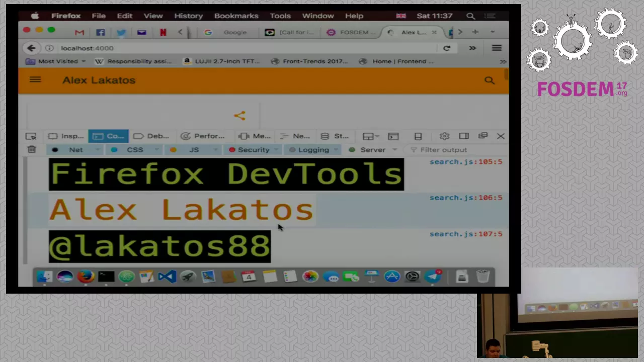The image size is (644, 362).
Task: Click the Firefox icon in the Dock
Action: click(86, 277)
